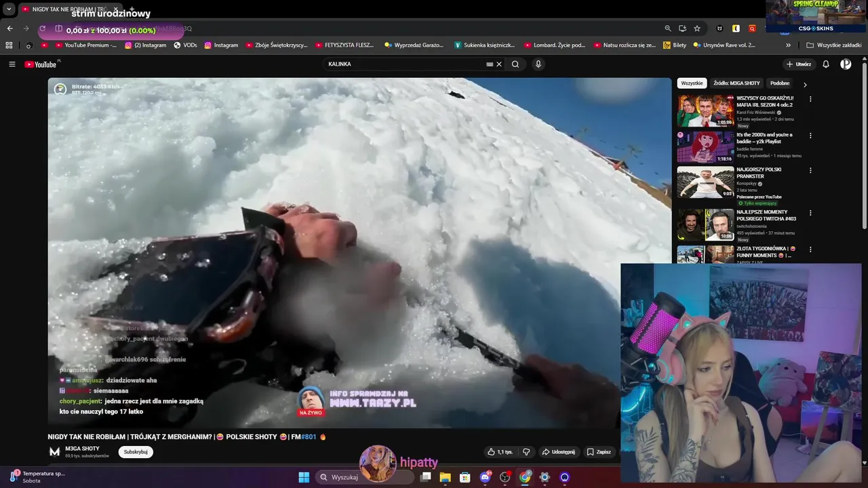Open y2k Playlist video thumbnail

click(x=705, y=146)
